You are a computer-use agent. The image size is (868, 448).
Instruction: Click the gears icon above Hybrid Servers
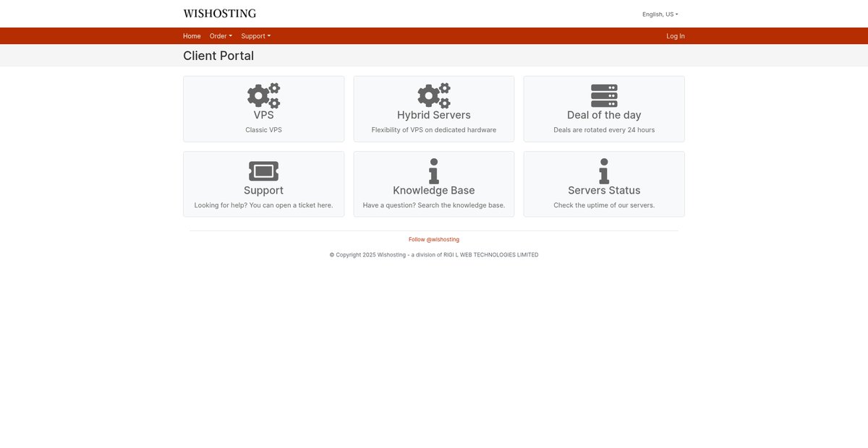pyautogui.click(x=434, y=95)
